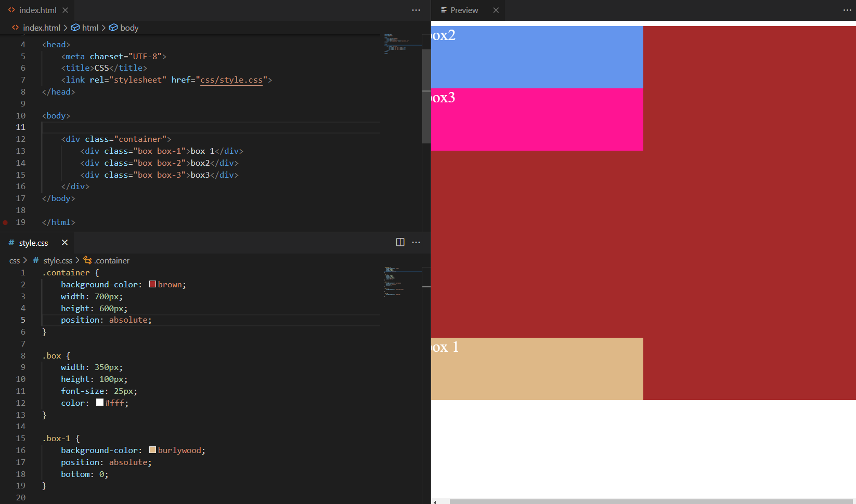Open more actions menu in Preview panel
Image resolution: width=856 pixels, height=504 pixels.
click(x=847, y=10)
